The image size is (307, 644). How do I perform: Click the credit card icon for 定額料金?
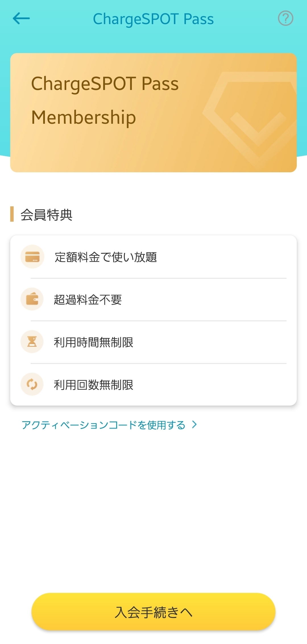tap(32, 257)
